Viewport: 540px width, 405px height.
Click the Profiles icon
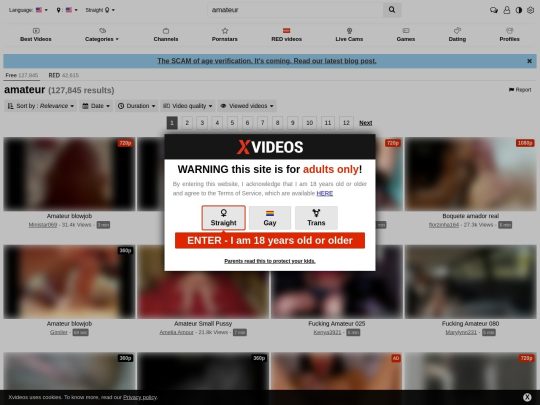[x=509, y=31]
